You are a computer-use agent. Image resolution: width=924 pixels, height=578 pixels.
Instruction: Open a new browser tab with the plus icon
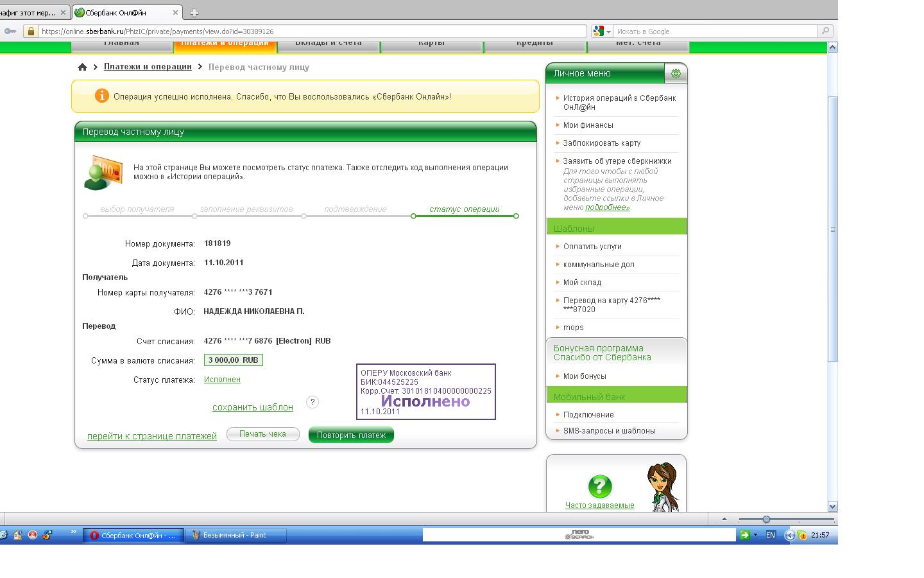point(194,12)
